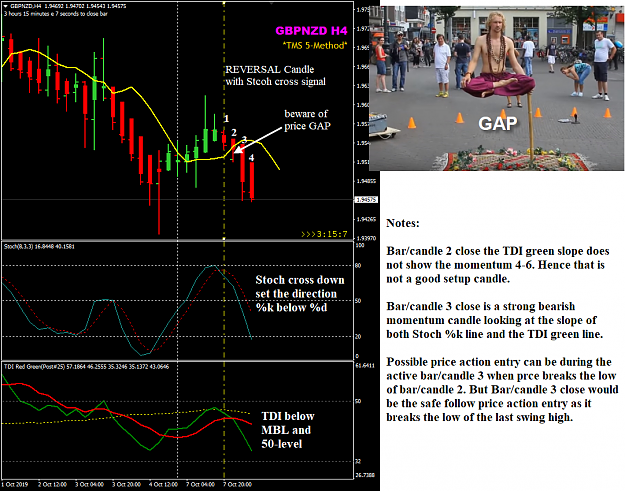Select the '3 hours 15 minutes' bar-close text

point(55,14)
